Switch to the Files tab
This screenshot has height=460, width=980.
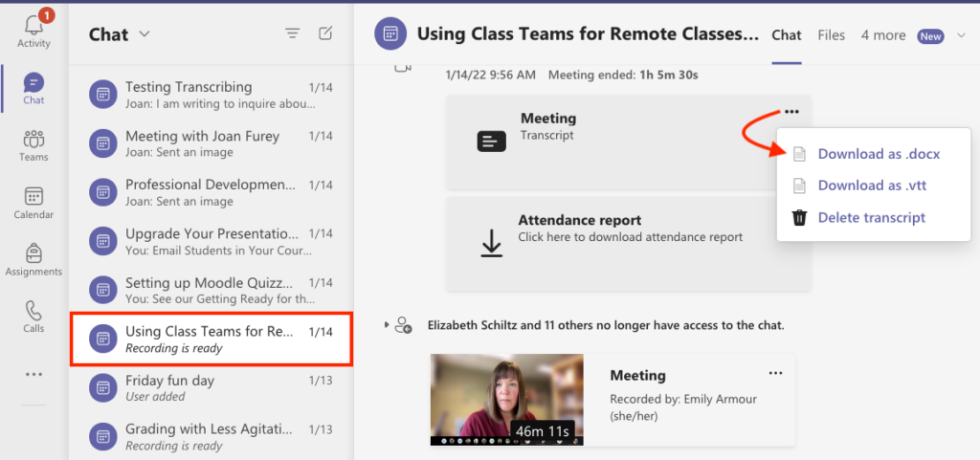pos(832,35)
